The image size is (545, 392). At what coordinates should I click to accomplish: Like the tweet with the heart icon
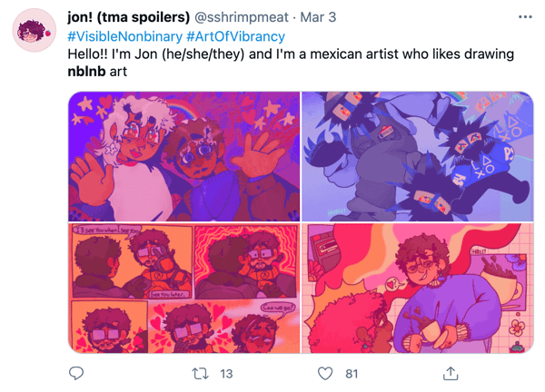coord(325,373)
